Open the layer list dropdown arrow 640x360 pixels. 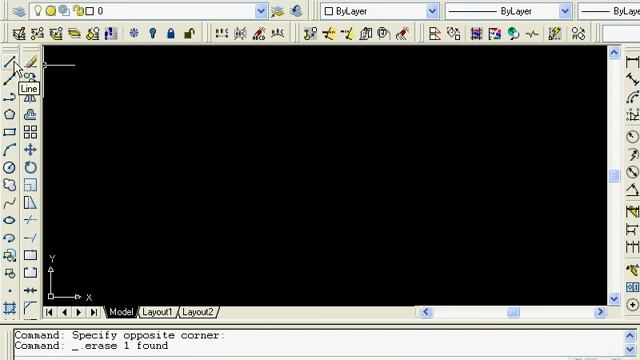point(261,11)
